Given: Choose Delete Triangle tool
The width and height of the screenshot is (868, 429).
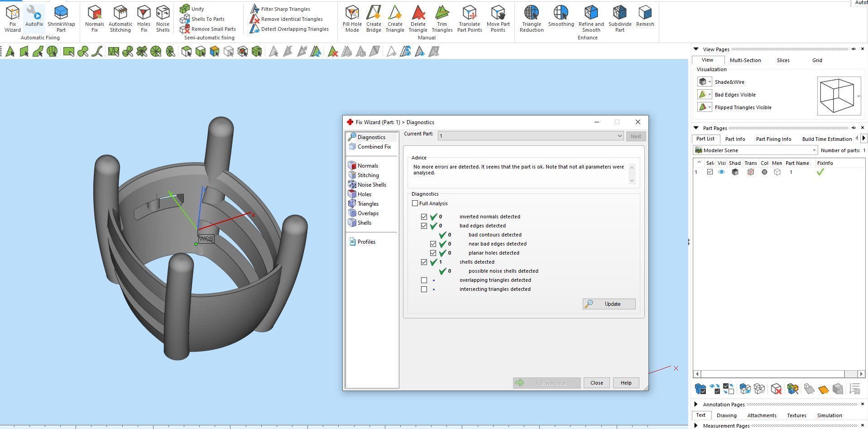Looking at the screenshot, I should pyautogui.click(x=418, y=19).
